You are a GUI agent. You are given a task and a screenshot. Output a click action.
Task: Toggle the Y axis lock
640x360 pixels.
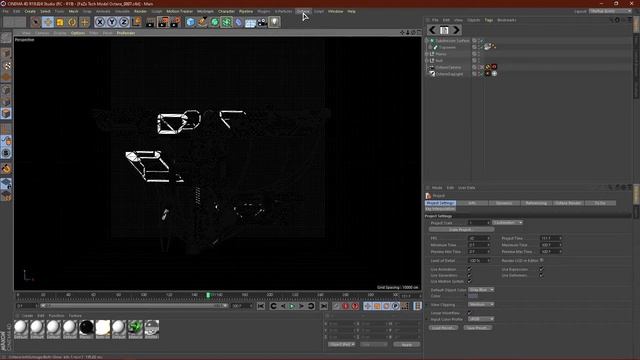pyautogui.click(x=112, y=22)
